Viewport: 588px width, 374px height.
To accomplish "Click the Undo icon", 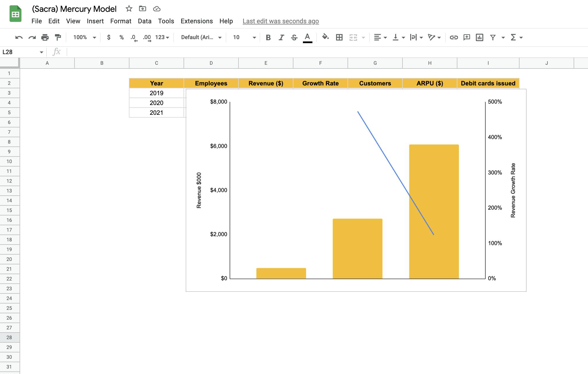I will (x=19, y=37).
